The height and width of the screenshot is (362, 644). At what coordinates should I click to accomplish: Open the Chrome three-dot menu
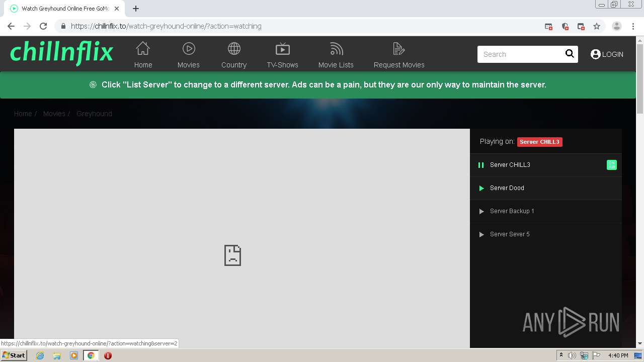(x=633, y=26)
